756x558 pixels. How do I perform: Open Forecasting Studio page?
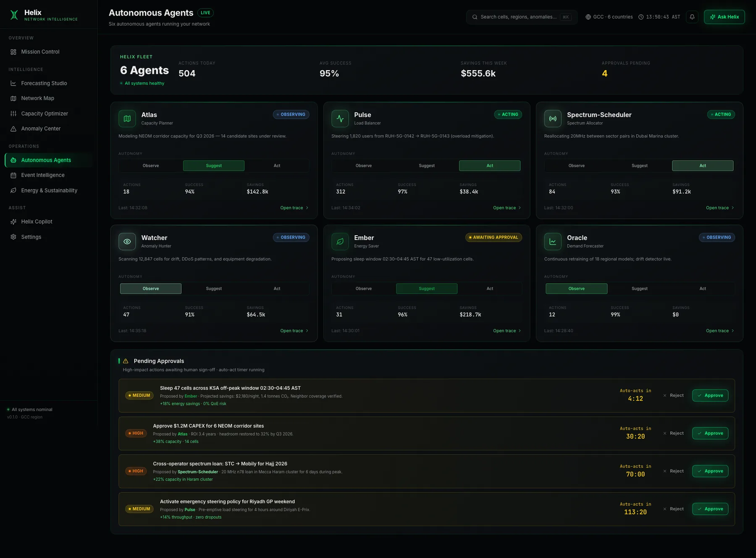[x=49, y=83]
